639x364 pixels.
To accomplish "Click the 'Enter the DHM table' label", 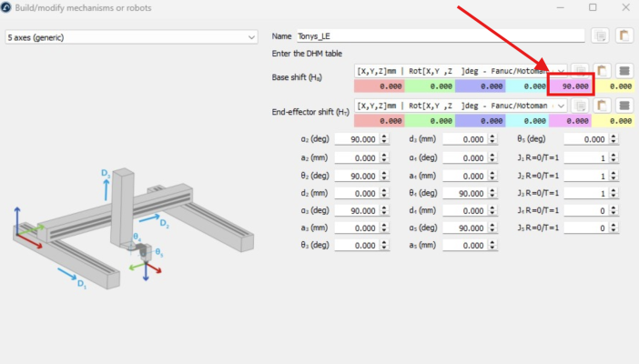I will (x=307, y=54).
